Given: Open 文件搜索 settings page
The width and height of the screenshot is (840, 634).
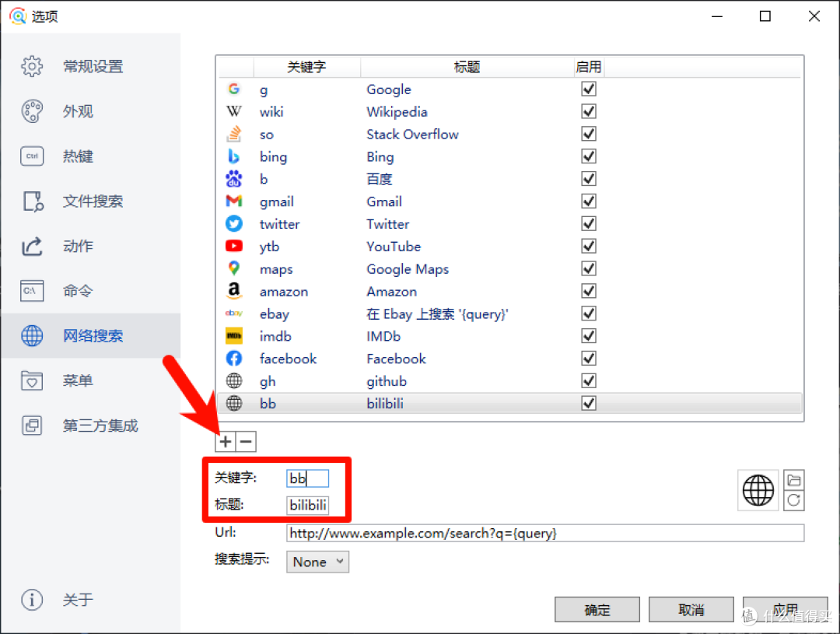Looking at the screenshot, I should click(x=91, y=201).
